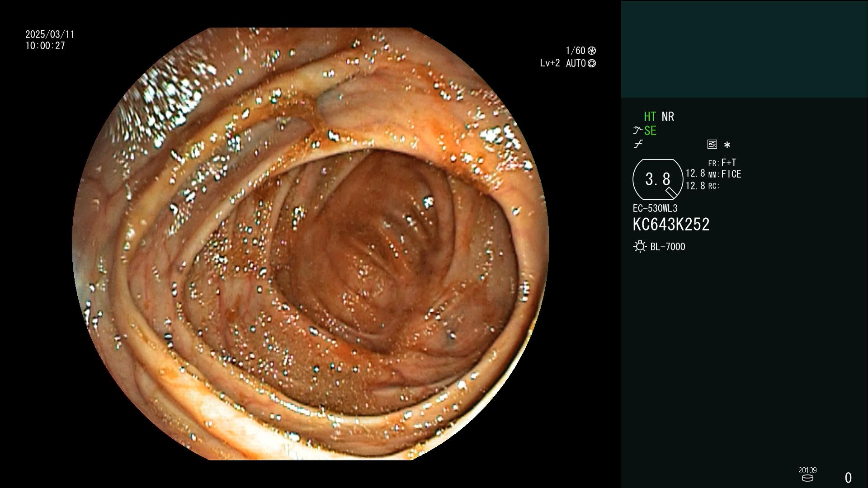Click the RC: label
This screenshot has width=868, height=488.
[x=713, y=186]
